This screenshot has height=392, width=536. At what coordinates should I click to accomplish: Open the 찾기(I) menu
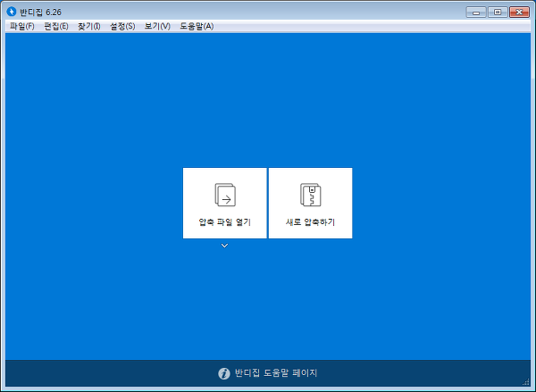[88, 26]
